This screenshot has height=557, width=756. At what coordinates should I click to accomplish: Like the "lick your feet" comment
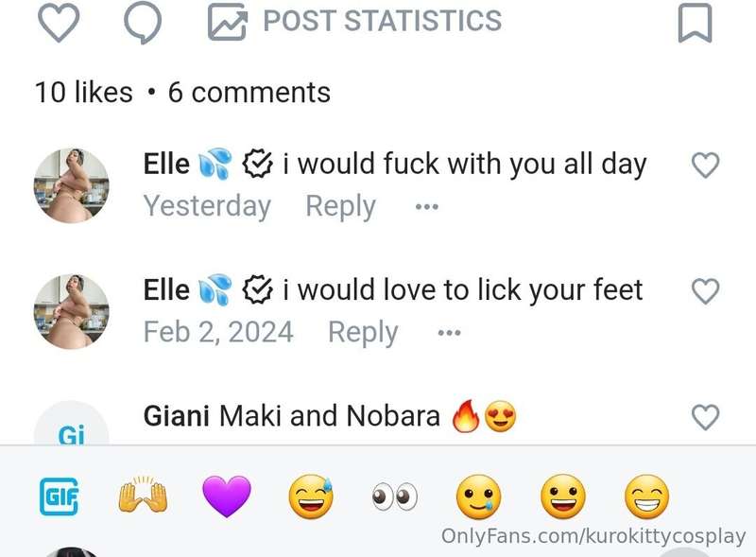pyautogui.click(x=705, y=291)
